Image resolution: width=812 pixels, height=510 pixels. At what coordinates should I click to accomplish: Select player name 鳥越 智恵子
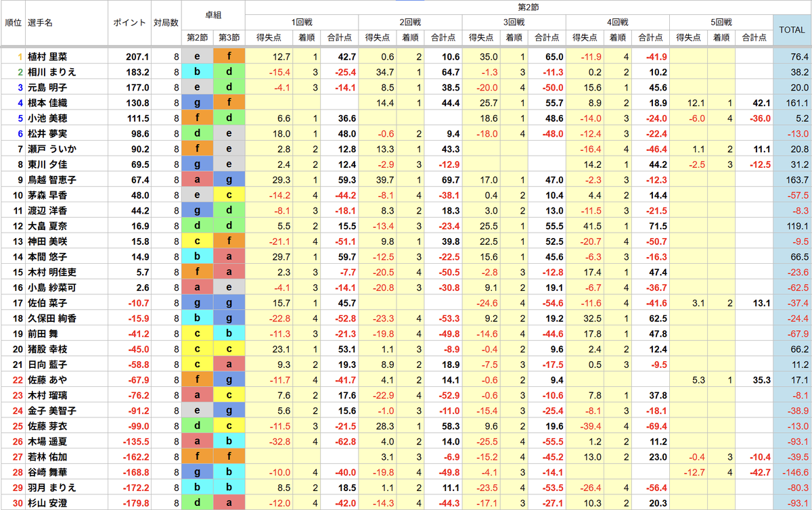point(52,180)
